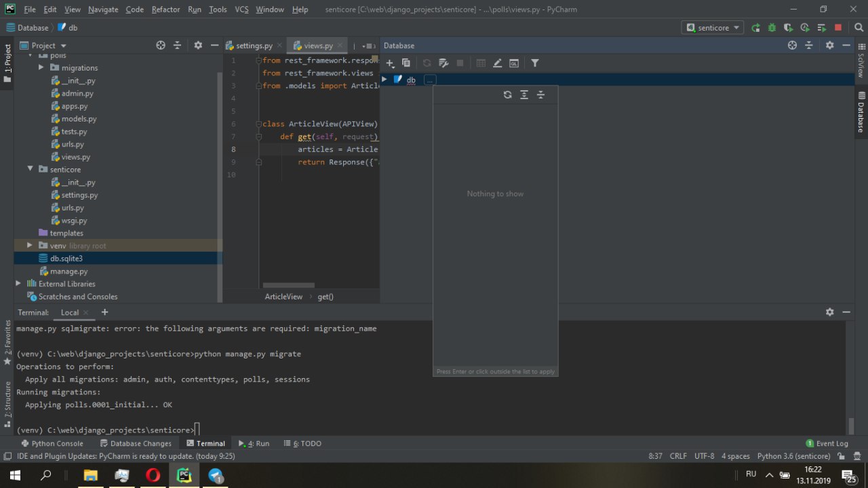Click the 4 spaces indent indicator
Viewport: 868px width, 488px height.
(736, 456)
